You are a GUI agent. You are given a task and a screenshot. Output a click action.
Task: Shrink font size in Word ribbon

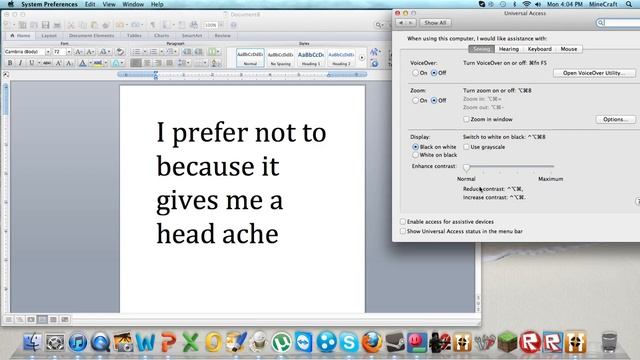point(90,52)
